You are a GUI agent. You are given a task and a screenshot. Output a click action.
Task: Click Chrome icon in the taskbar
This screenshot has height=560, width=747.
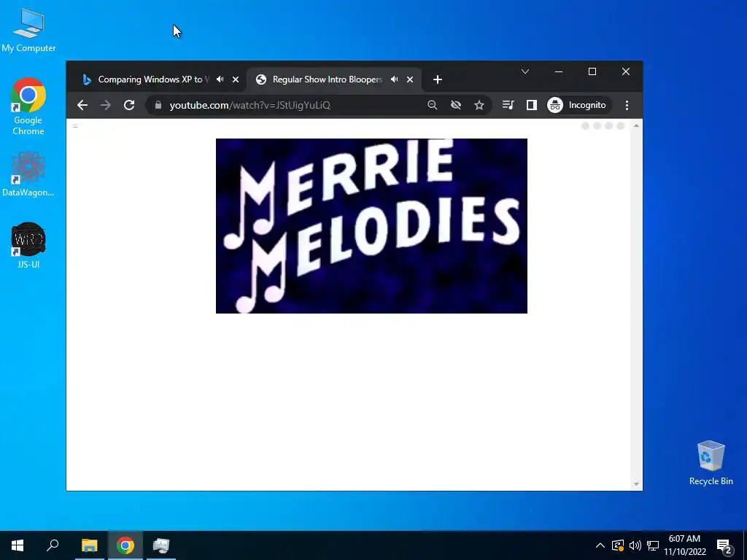click(x=125, y=545)
